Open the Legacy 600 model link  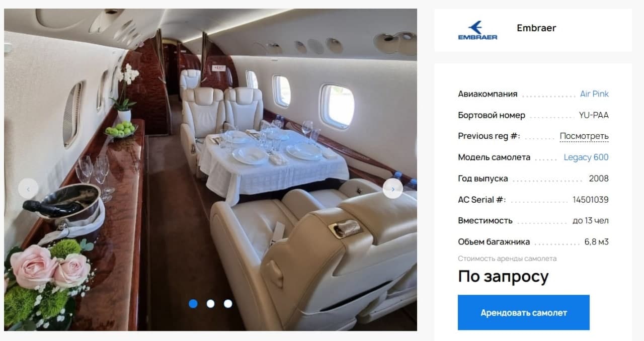tap(586, 157)
